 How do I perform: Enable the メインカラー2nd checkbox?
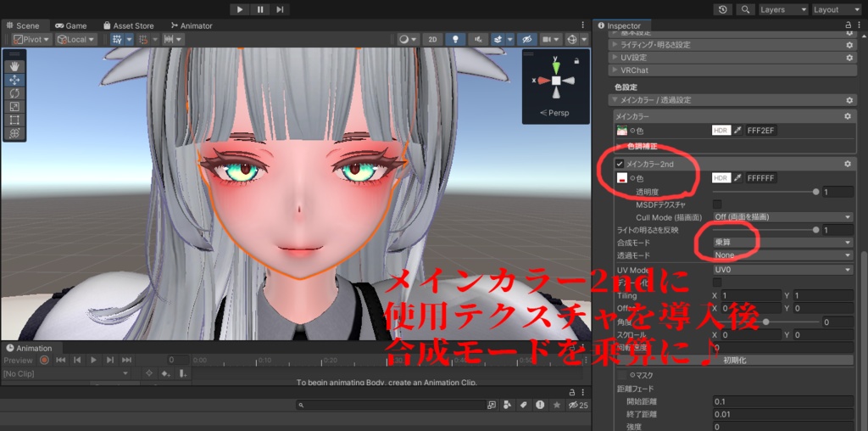pos(620,164)
